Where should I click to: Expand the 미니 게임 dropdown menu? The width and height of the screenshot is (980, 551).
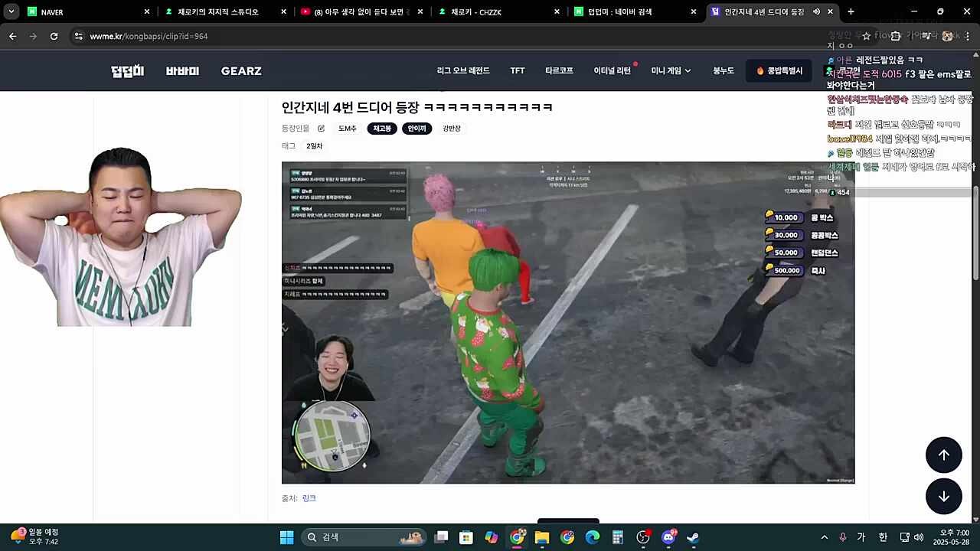click(671, 70)
